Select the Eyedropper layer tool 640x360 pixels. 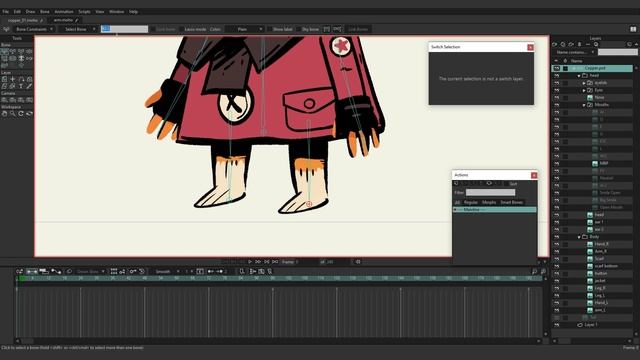point(29,86)
